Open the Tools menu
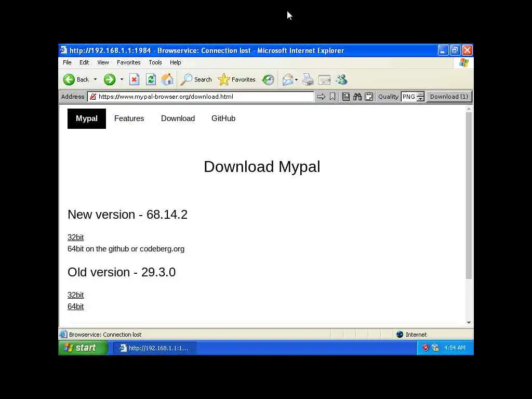Screen dimensions: 532x399 pos(155,62)
